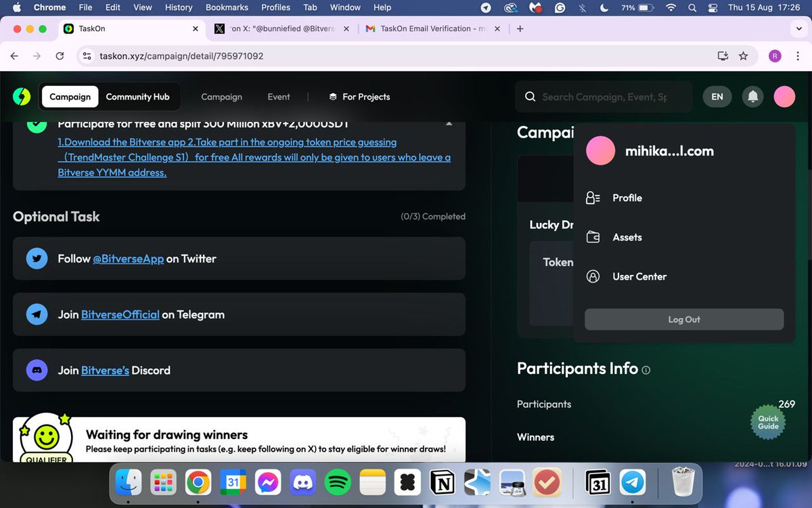This screenshot has height=508, width=812.
Task: Click the Participants Info help icon
Action: pos(646,370)
